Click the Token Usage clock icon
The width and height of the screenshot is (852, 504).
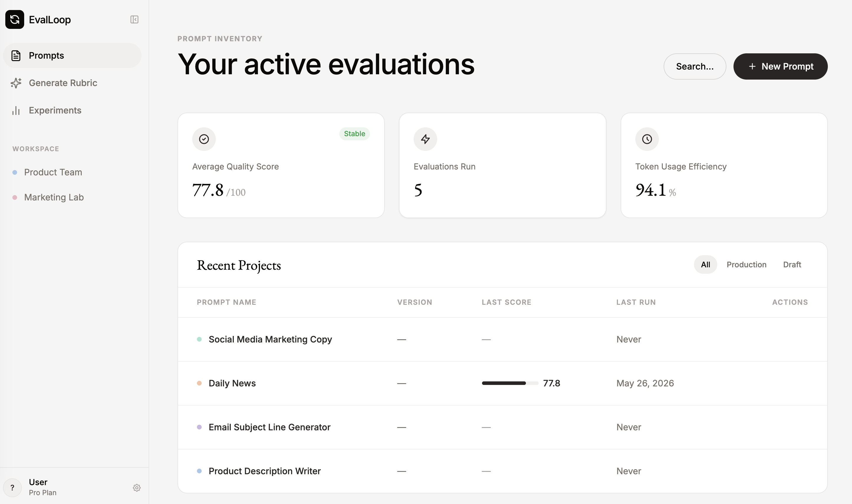pos(647,139)
